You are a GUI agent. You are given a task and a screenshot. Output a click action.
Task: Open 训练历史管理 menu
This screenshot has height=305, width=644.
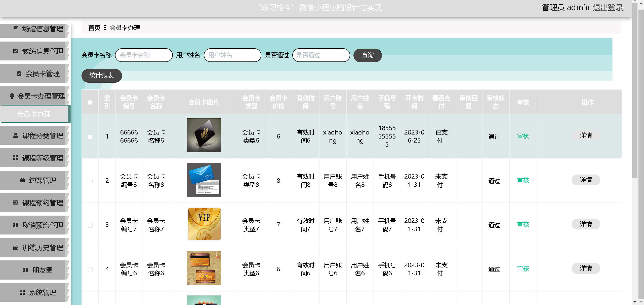pos(35,248)
